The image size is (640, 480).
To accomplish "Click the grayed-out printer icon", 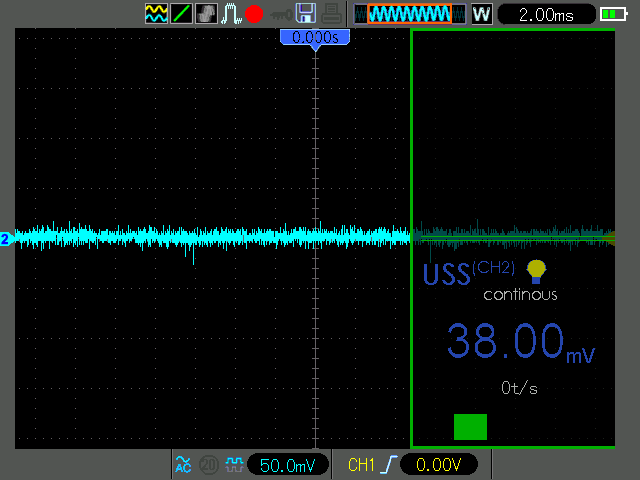I will [331, 13].
